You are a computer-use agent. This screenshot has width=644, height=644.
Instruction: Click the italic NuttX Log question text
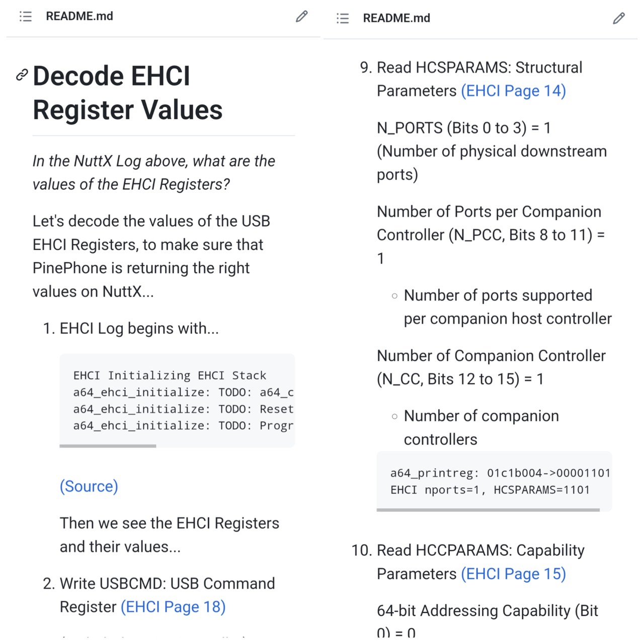pos(153,173)
